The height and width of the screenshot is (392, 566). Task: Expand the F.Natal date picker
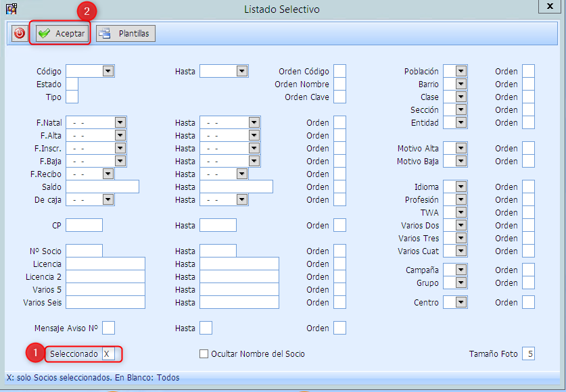[x=120, y=122]
